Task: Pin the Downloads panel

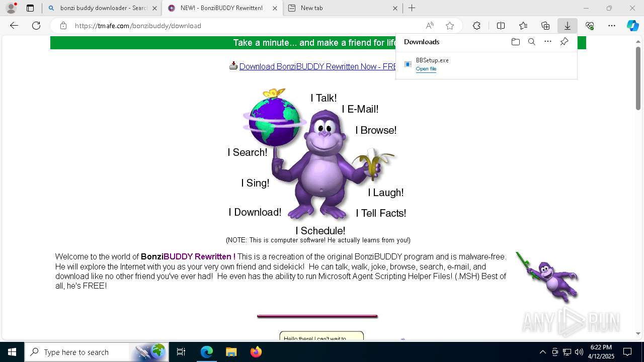Action: coord(564,42)
